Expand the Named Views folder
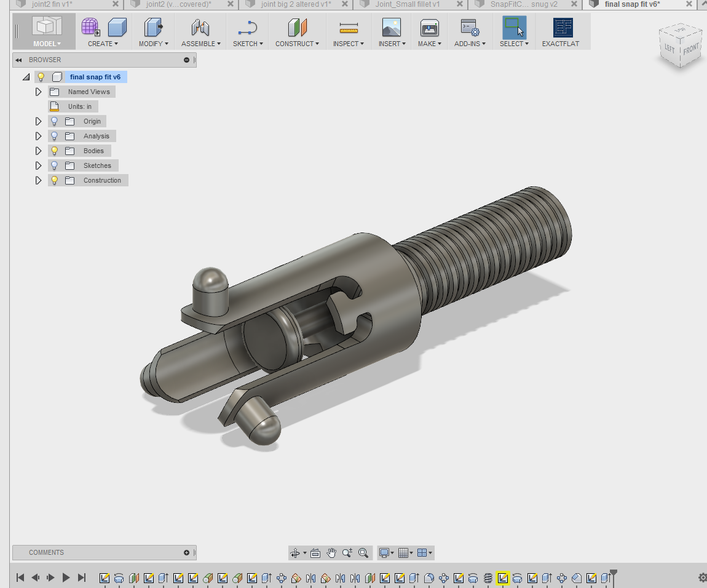The width and height of the screenshot is (707, 588). pyautogui.click(x=38, y=92)
